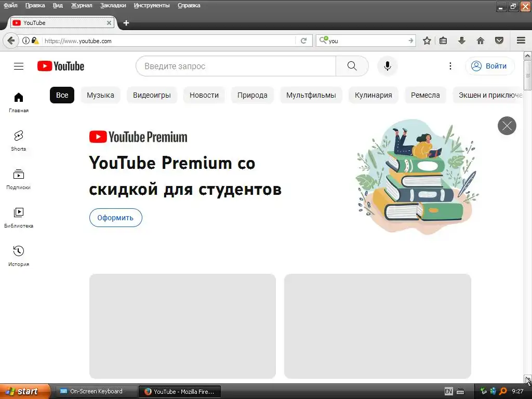Open Shorts in the sidebar
532x399 pixels.
[19, 141]
